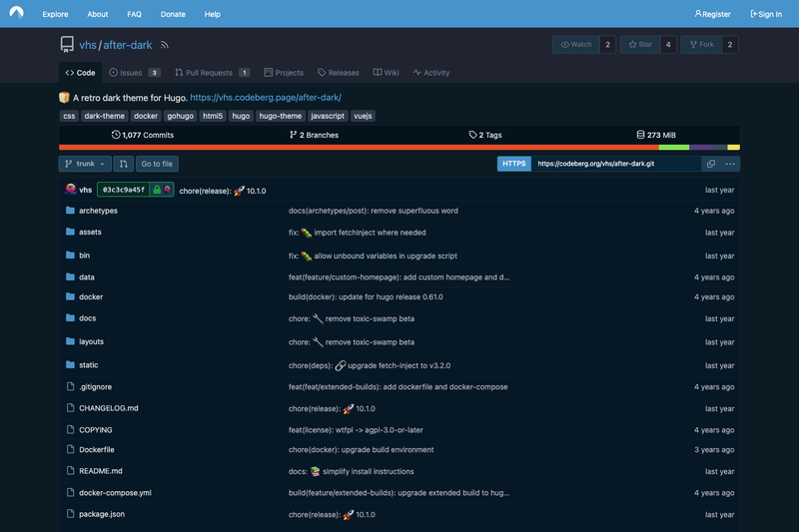799x532 pixels.
Task: Click the compare branches icon button
Action: coord(123,164)
